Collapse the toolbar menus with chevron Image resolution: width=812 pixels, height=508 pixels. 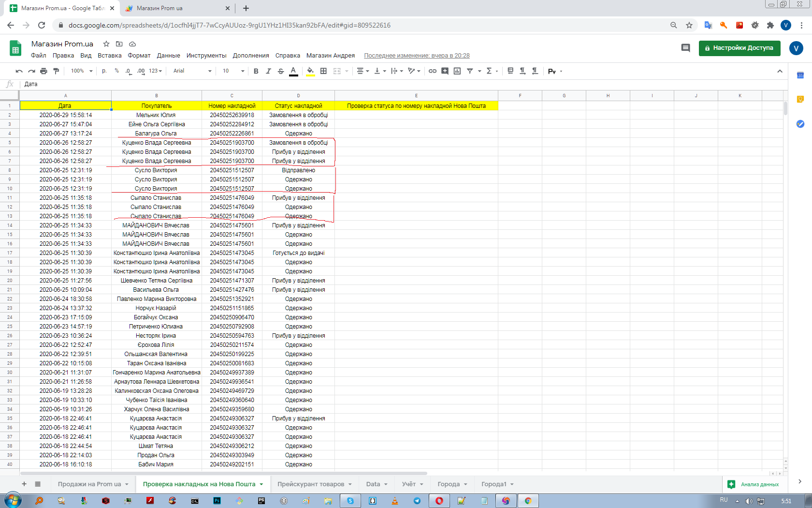780,71
